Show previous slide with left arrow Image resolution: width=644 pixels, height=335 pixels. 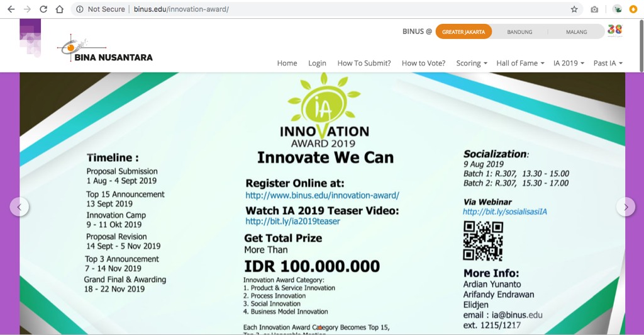coord(19,207)
